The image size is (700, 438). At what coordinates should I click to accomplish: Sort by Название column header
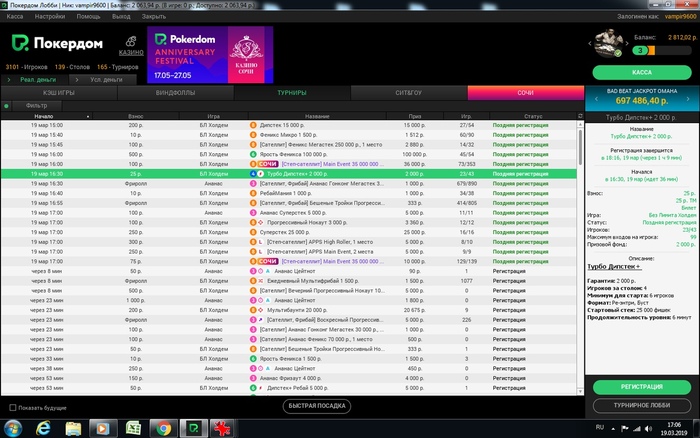tap(317, 116)
